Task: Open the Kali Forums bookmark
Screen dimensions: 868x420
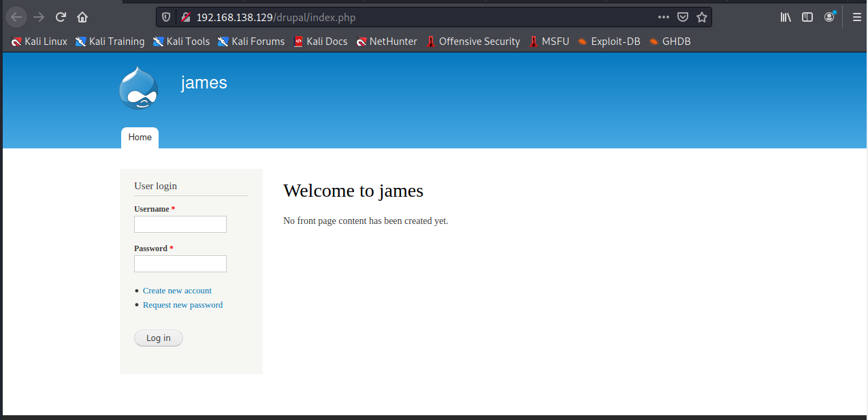Action: 251,42
